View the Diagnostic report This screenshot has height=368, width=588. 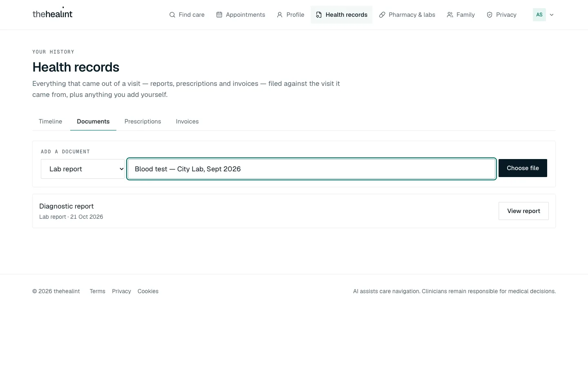tap(523, 211)
